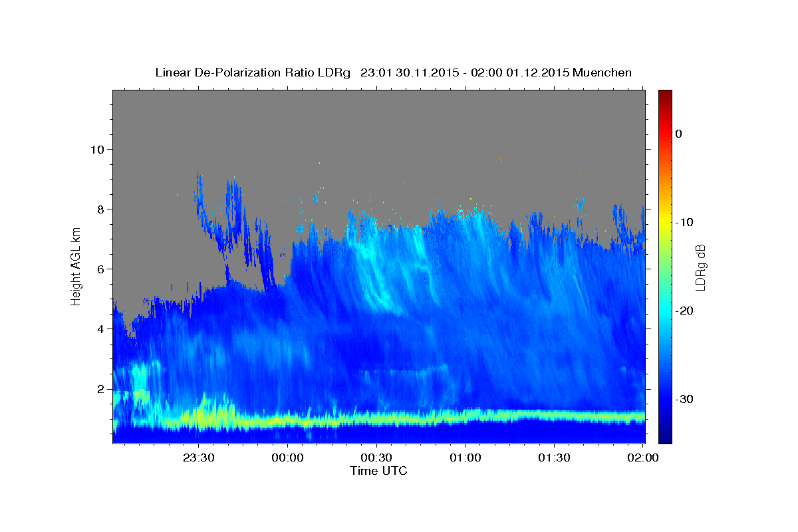Click the '00:30' time tick label
The height and width of the screenshot is (532, 798).
pos(376,458)
